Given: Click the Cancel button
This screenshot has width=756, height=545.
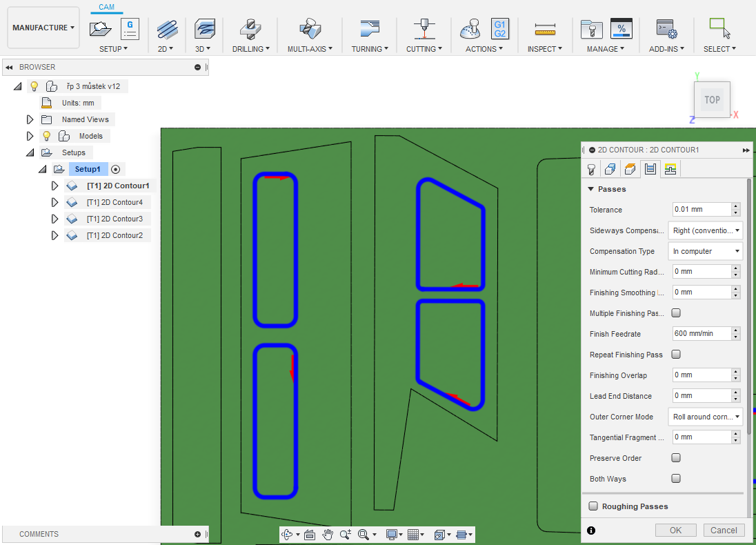Looking at the screenshot, I should click(x=724, y=531).
